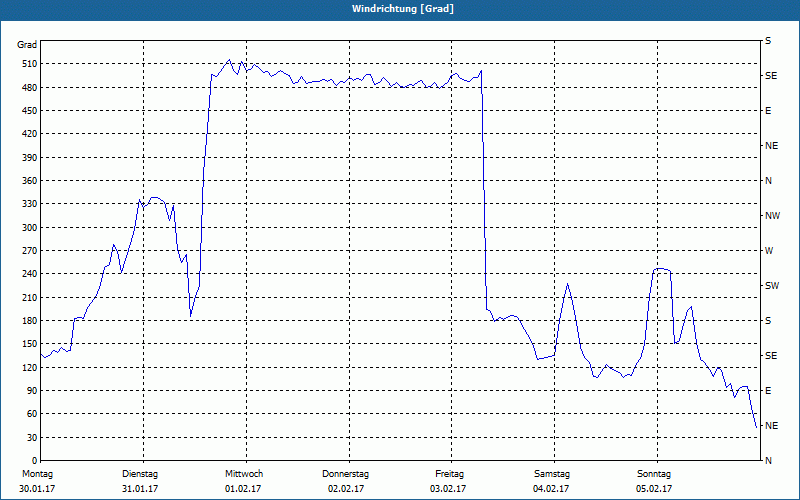Click the Sonntag day label
Image resolution: width=800 pixels, height=500 pixels.
654,474
